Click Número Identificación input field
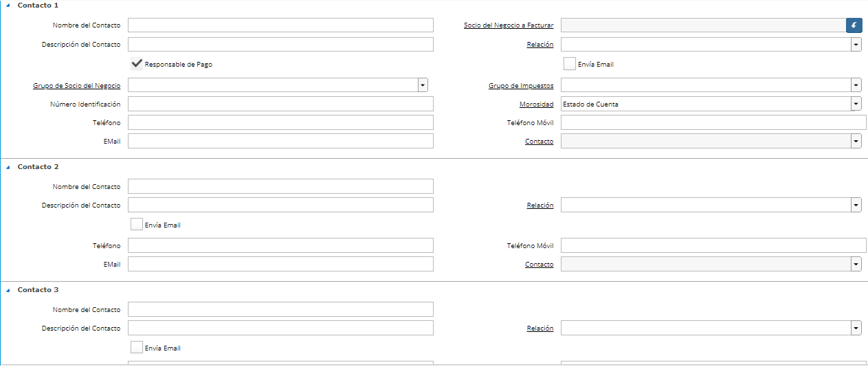The height and width of the screenshot is (367, 868). click(280, 104)
